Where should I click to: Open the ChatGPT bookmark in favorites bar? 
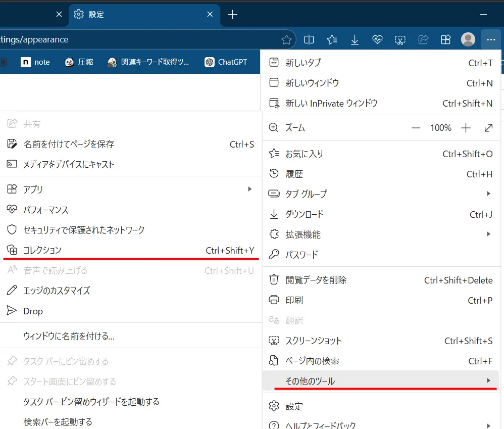226,62
